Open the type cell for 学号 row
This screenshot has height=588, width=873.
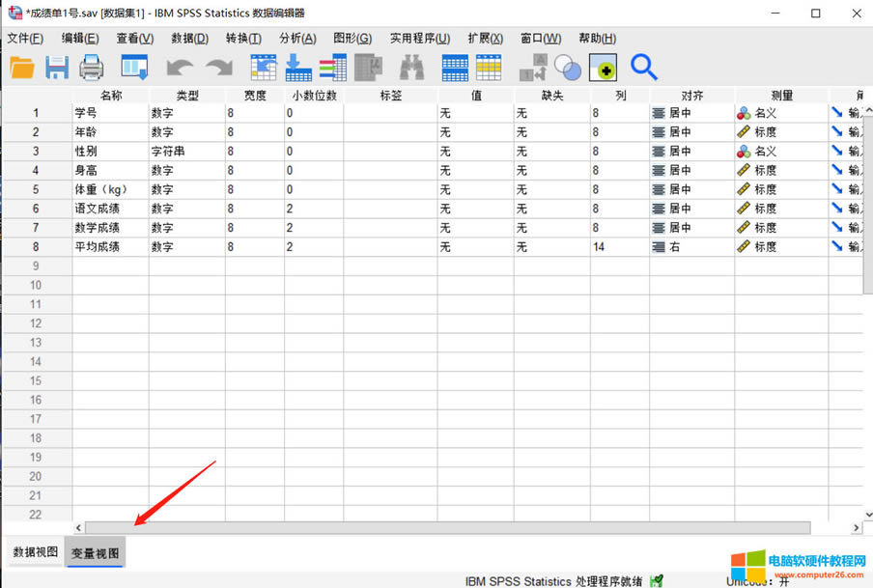coord(186,113)
